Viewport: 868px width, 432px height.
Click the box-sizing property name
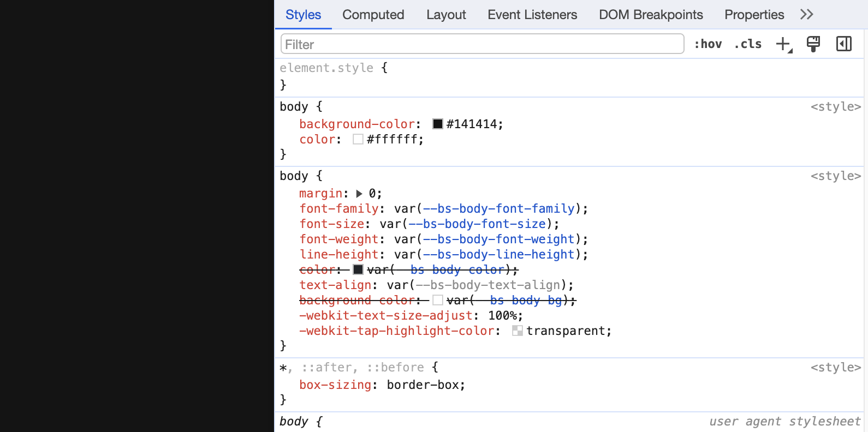pos(335,385)
